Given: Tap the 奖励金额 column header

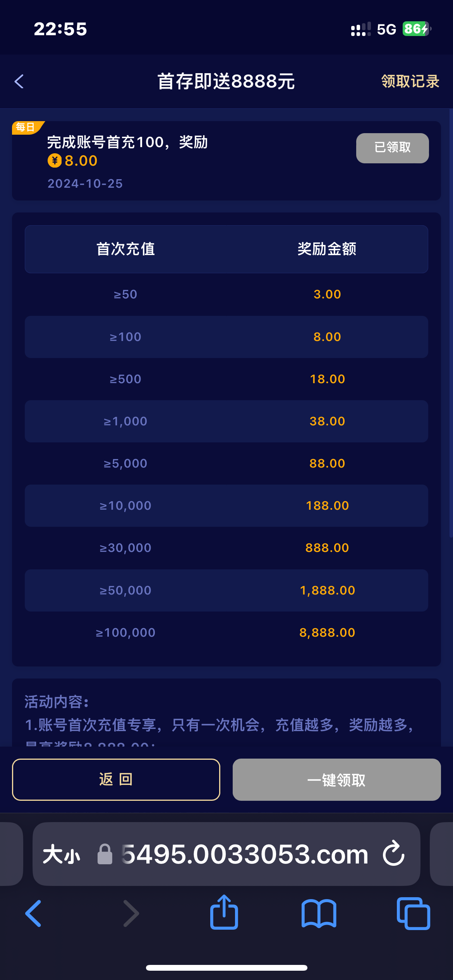Looking at the screenshot, I should pos(327,249).
